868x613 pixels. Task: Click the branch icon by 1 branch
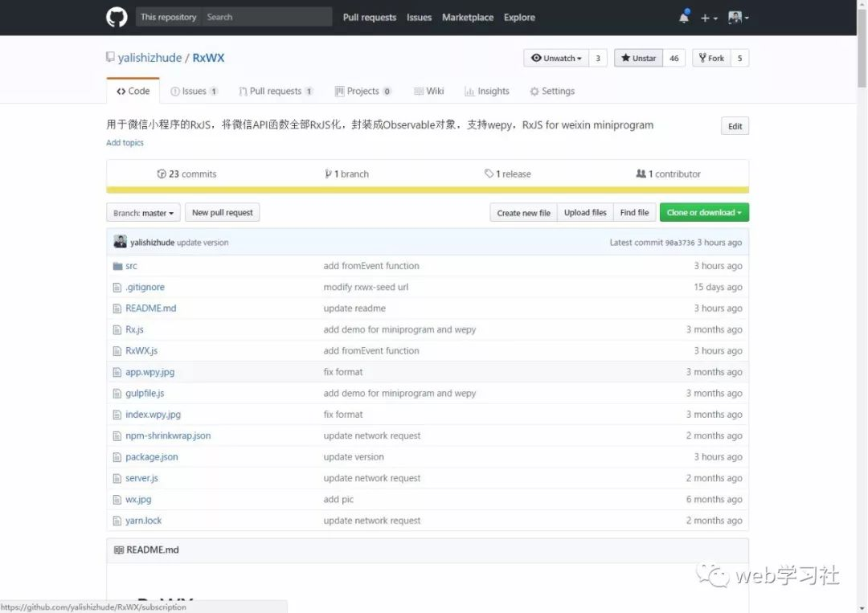point(328,174)
